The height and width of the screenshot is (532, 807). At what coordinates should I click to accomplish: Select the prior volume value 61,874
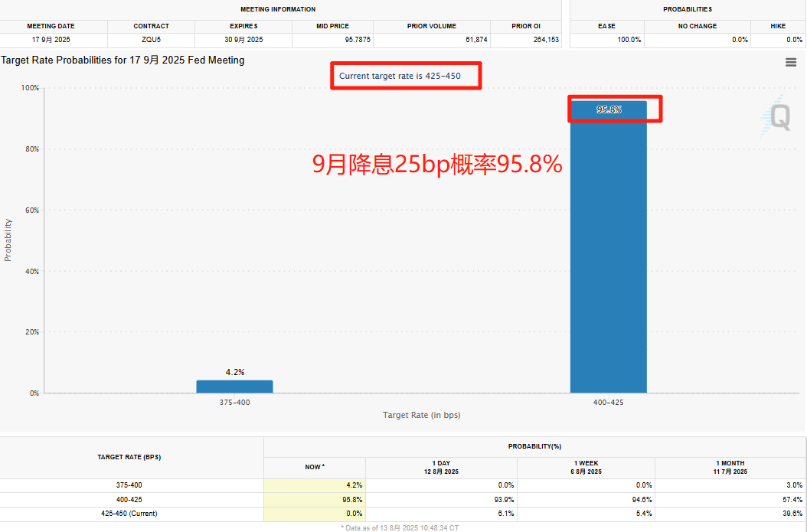tap(476, 40)
